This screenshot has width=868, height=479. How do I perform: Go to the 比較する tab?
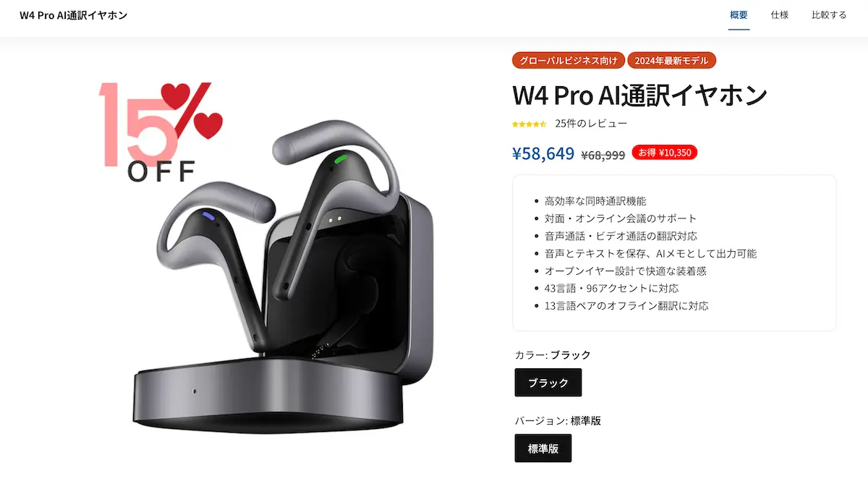828,15
